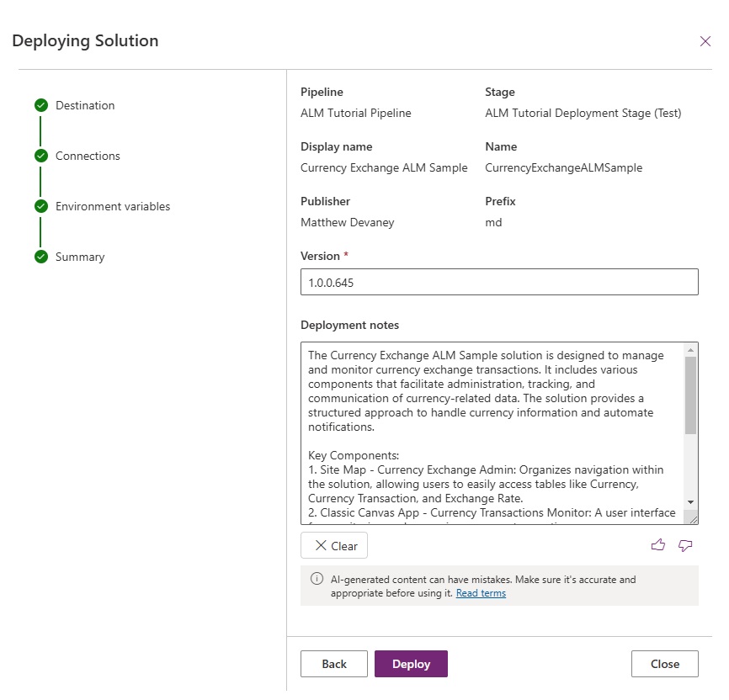Click the Connections step green checkmark icon
Image resolution: width=729 pixels, height=700 pixels.
point(41,156)
